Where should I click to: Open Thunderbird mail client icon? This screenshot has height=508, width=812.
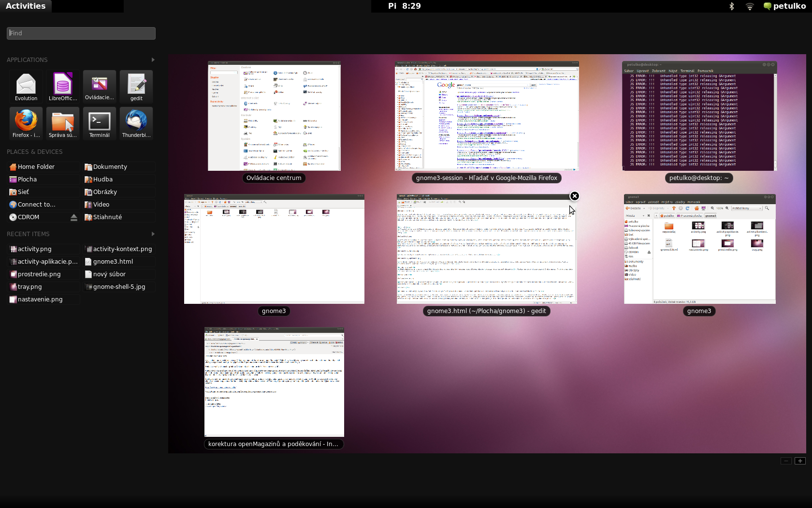(x=136, y=122)
